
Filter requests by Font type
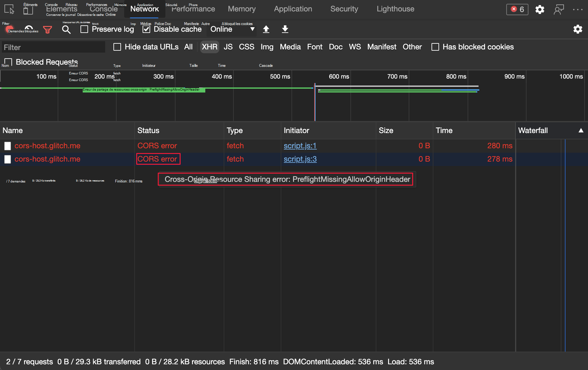point(315,47)
